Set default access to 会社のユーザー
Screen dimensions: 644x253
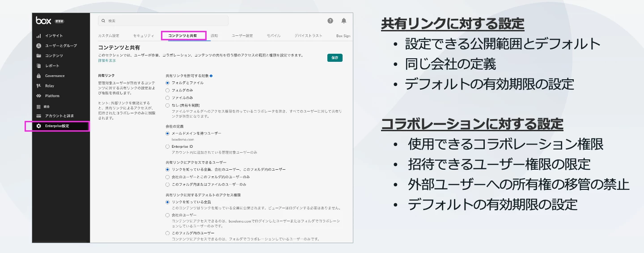click(168, 215)
